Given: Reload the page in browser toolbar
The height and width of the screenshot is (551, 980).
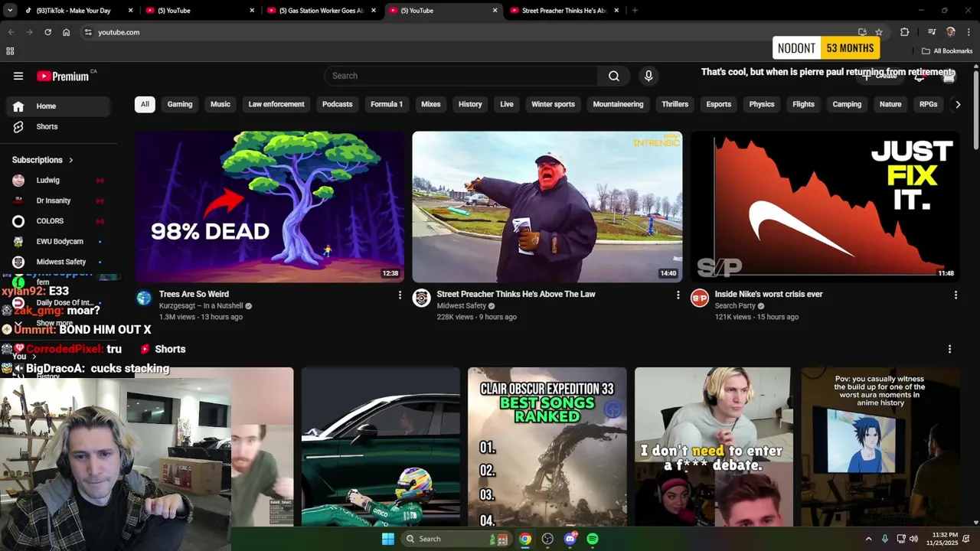Looking at the screenshot, I should [47, 32].
